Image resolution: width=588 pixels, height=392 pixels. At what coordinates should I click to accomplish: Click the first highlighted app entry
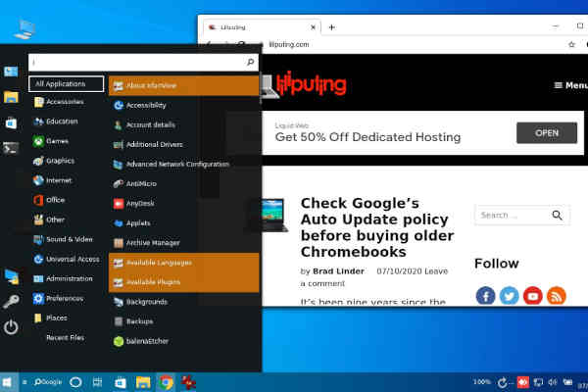click(184, 85)
